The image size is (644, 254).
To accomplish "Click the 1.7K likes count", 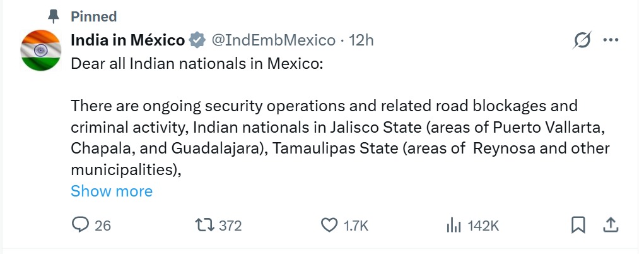I will [356, 226].
